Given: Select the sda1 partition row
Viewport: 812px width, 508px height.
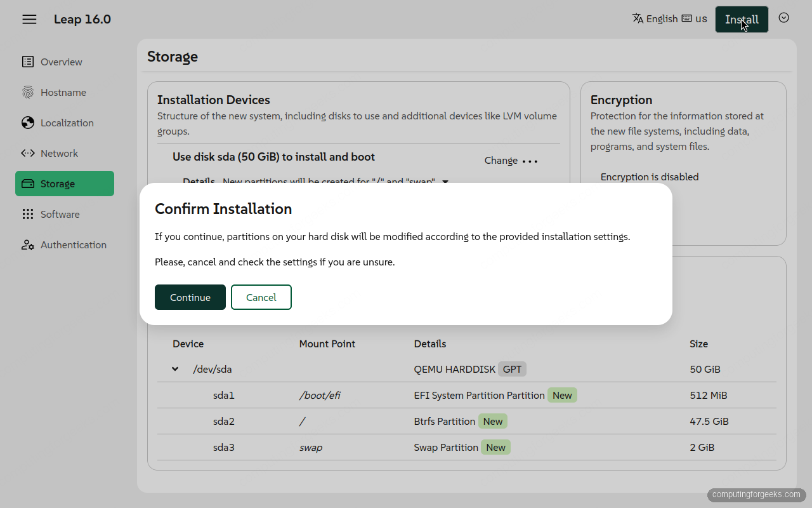Looking at the screenshot, I should coord(467,395).
